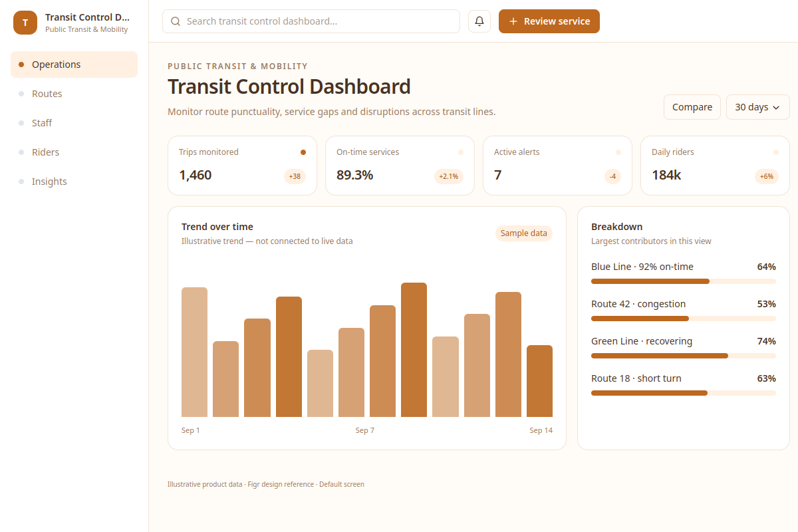Screen dimensions: 798x532
Task: Click the Blue Line progress bar
Action: 684,281
